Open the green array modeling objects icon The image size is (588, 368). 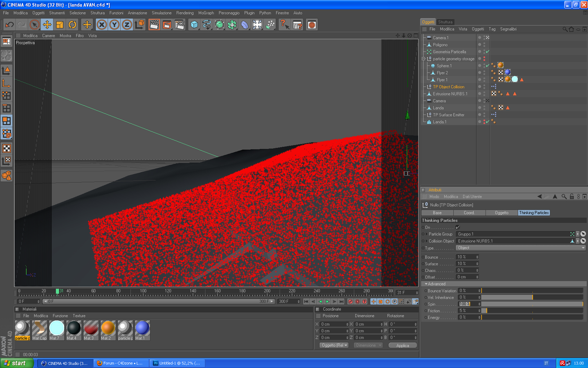(x=232, y=25)
